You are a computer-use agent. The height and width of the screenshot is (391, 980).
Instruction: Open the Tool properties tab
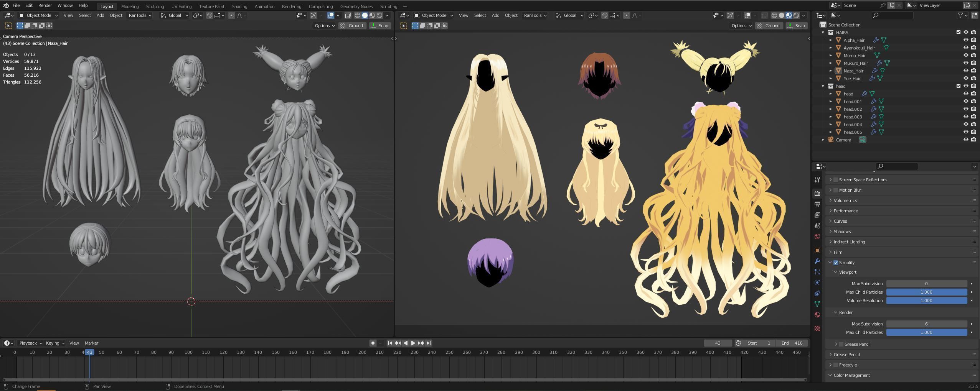817,180
